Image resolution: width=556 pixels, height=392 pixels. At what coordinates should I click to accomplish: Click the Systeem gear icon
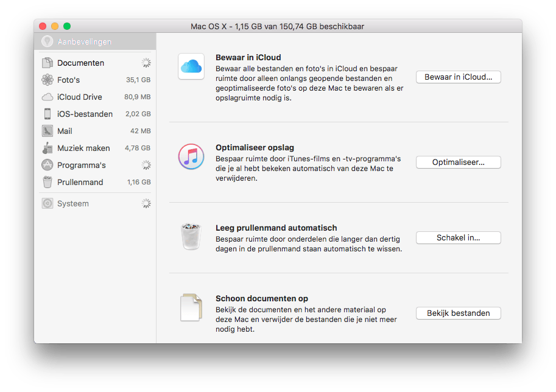(x=47, y=203)
